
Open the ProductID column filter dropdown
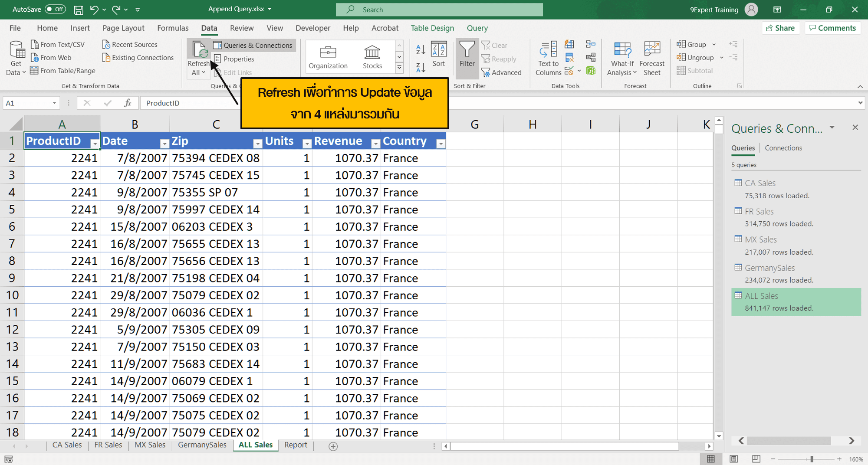tap(95, 144)
